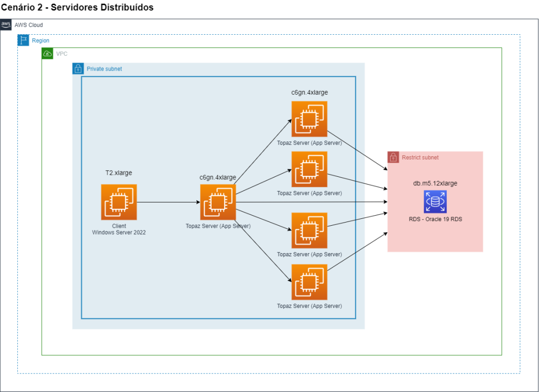Image resolution: width=539 pixels, height=392 pixels.
Task: Click the 'RDS - Oracle 19 RDS' label
Action: (x=435, y=219)
